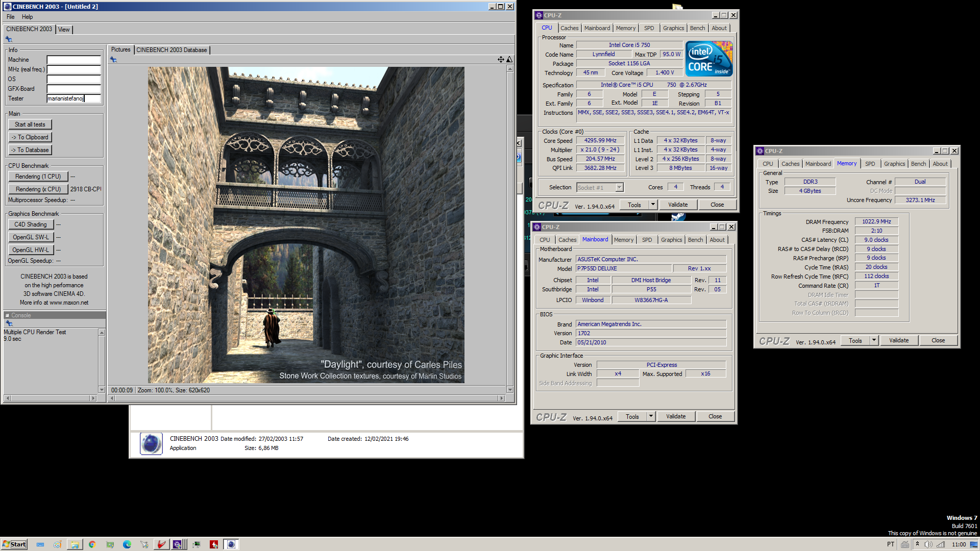Open Tools dropdown arrow in CPU-Z CPU window
This screenshot has height=551, width=980.
coord(653,205)
